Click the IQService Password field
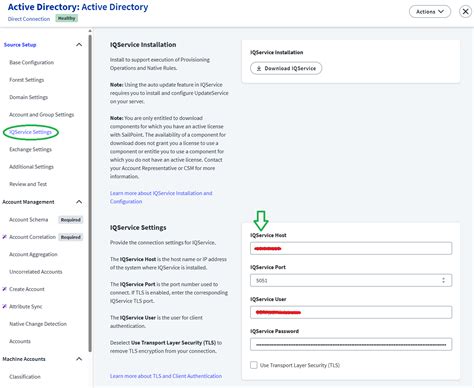 (x=351, y=344)
